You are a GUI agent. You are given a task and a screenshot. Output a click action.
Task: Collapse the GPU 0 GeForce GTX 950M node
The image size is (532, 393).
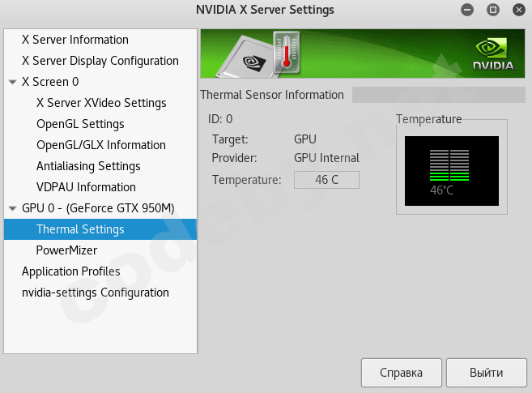click(x=12, y=208)
